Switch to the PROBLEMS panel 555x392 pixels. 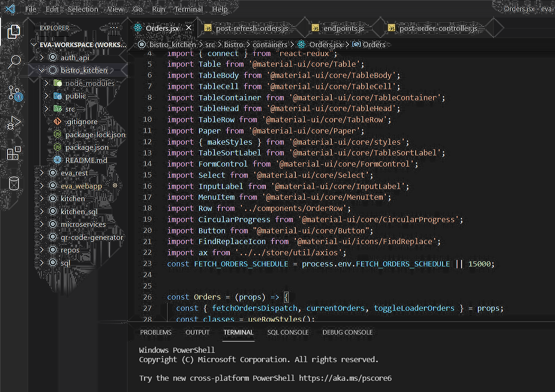pyautogui.click(x=156, y=332)
